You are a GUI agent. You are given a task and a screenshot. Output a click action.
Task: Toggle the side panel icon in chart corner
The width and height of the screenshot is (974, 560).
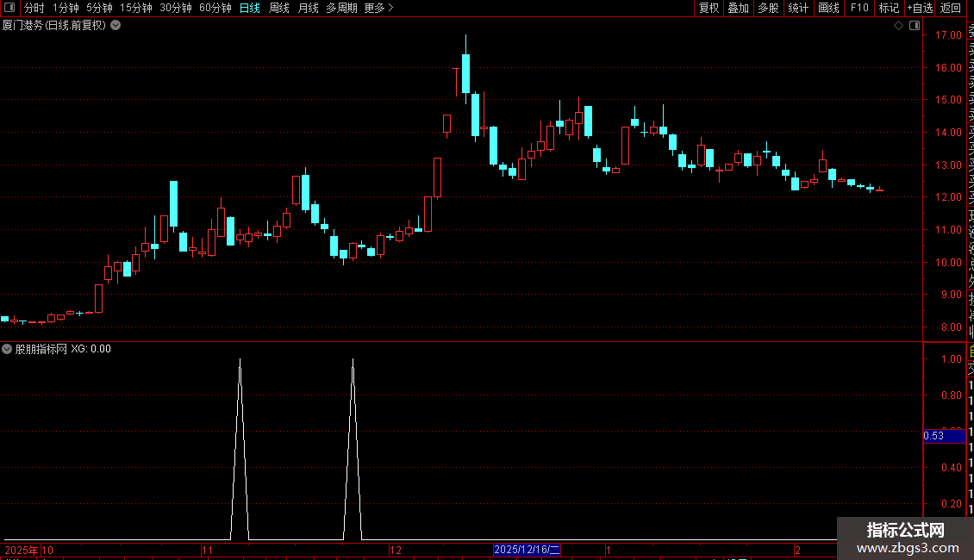coord(915,26)
